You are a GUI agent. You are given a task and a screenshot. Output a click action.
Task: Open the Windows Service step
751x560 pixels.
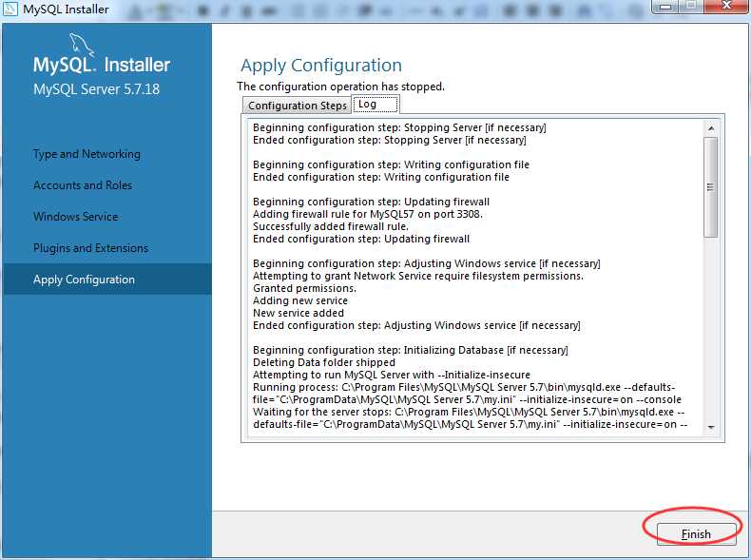pyautogui.click(x=76, y=217)
